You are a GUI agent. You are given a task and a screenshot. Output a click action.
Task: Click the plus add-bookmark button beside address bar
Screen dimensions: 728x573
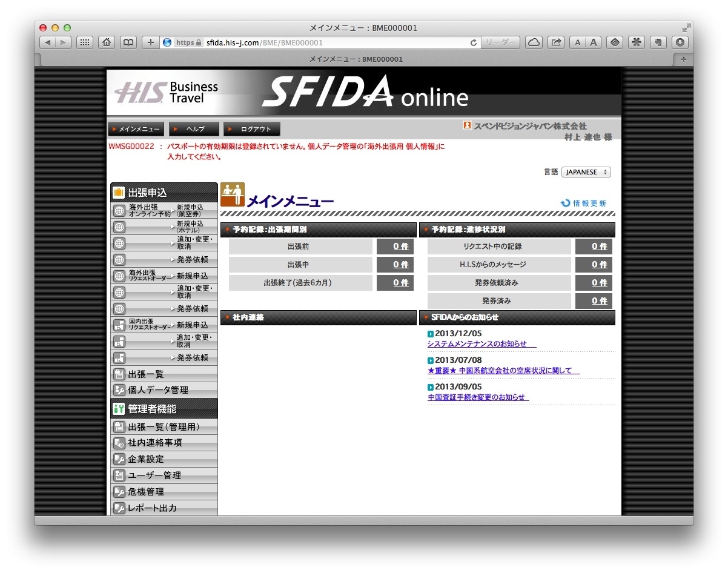151,42
